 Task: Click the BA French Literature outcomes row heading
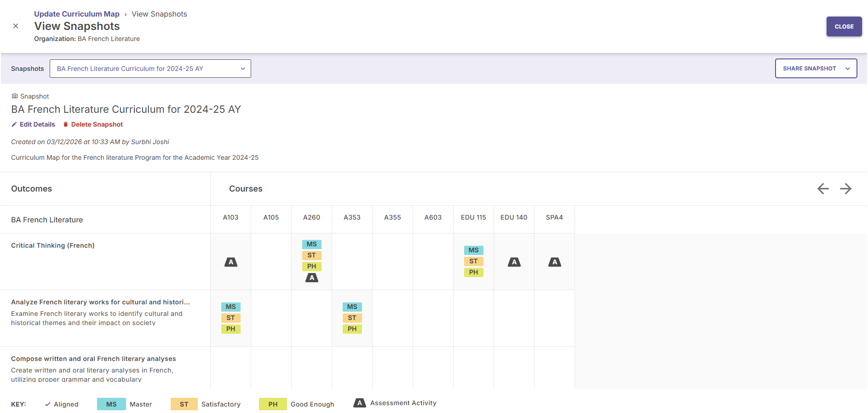(47, 220)
